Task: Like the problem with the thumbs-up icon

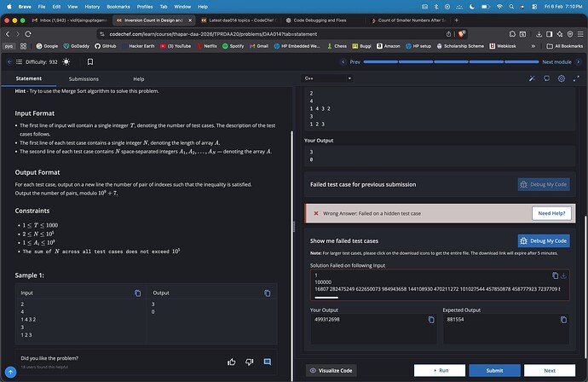Action: 232,362
